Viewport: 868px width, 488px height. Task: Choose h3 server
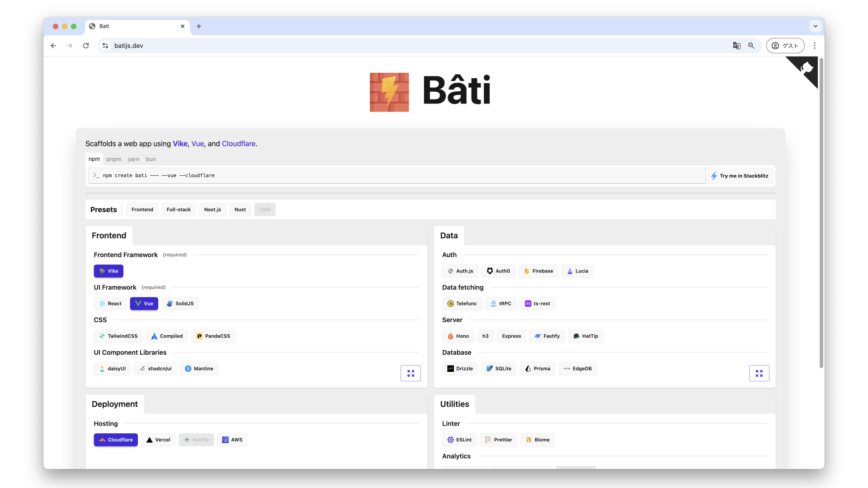pyautogui.click(x=485, y=336)
